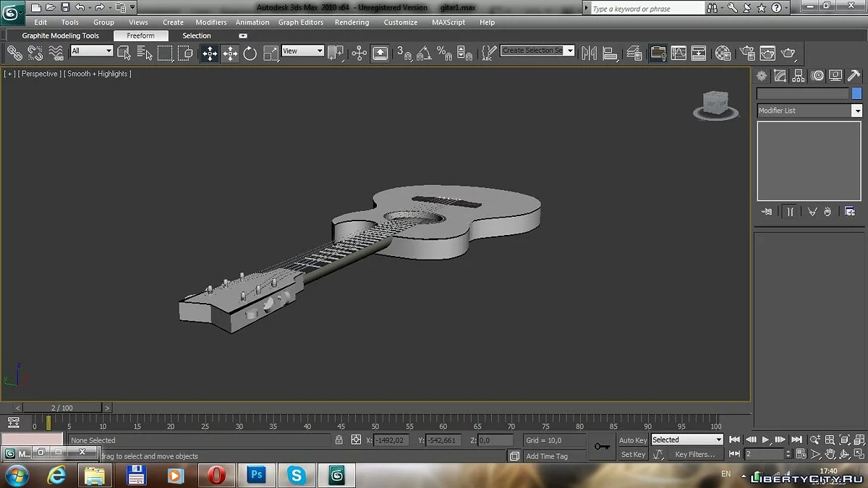Expand the Modifier List dropdown

pyautogui.click(x=856, y=111)
